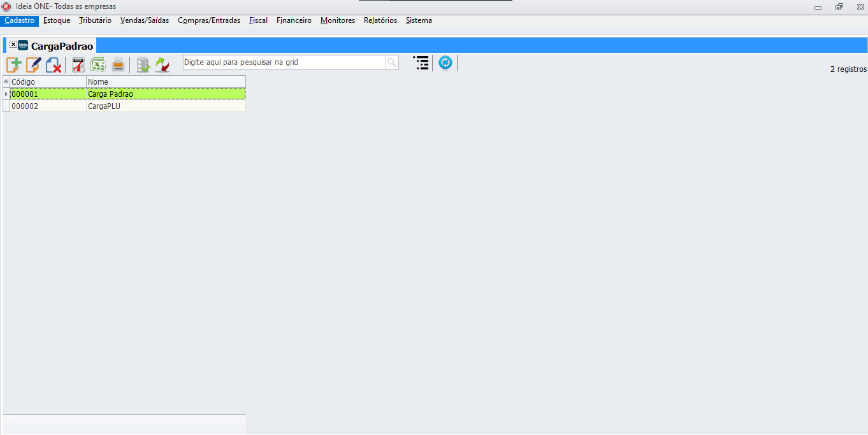Click the printer icon
868x435 pixels.
(x=118, y=64)
